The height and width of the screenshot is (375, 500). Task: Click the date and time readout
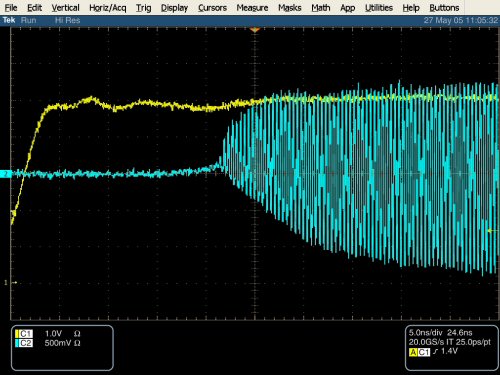click(461, 20)
